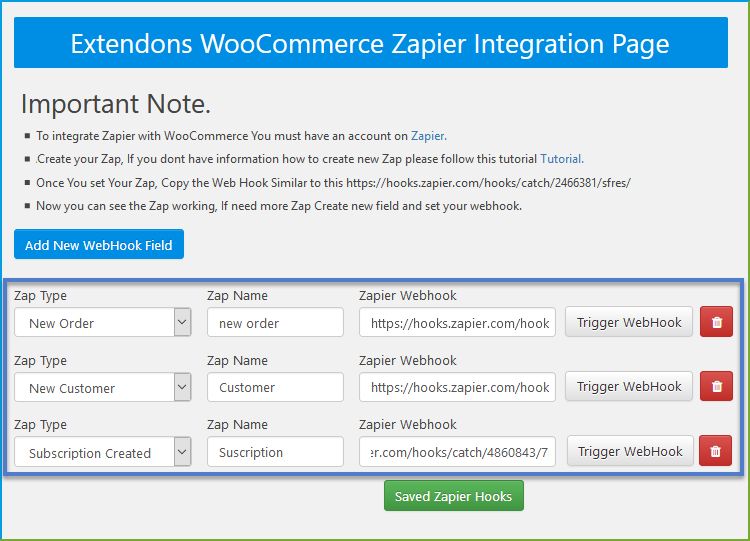Trigger WebHook for the Suscription row
This screenshot has width=750, height=541.
coord(630,451)
